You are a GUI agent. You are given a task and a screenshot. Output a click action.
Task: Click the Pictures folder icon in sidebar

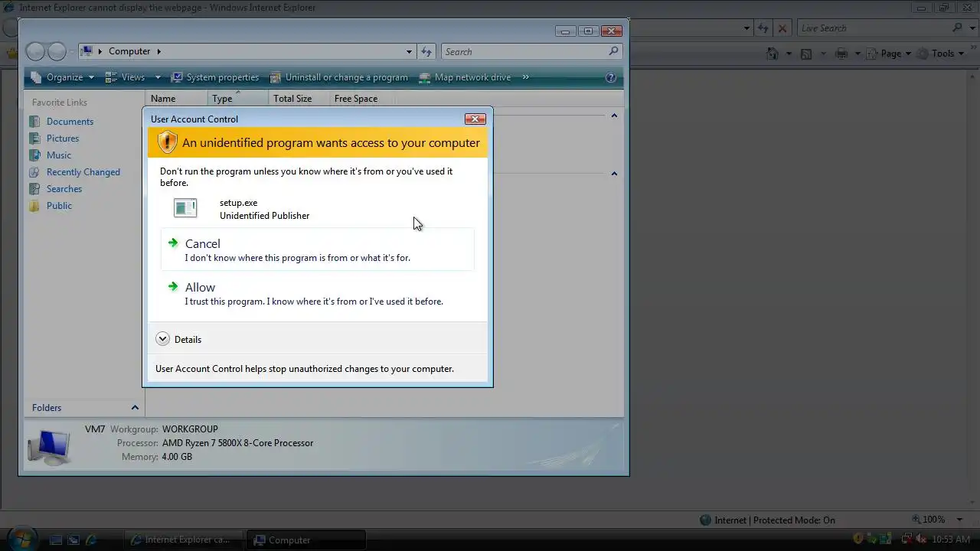point(34,139)
